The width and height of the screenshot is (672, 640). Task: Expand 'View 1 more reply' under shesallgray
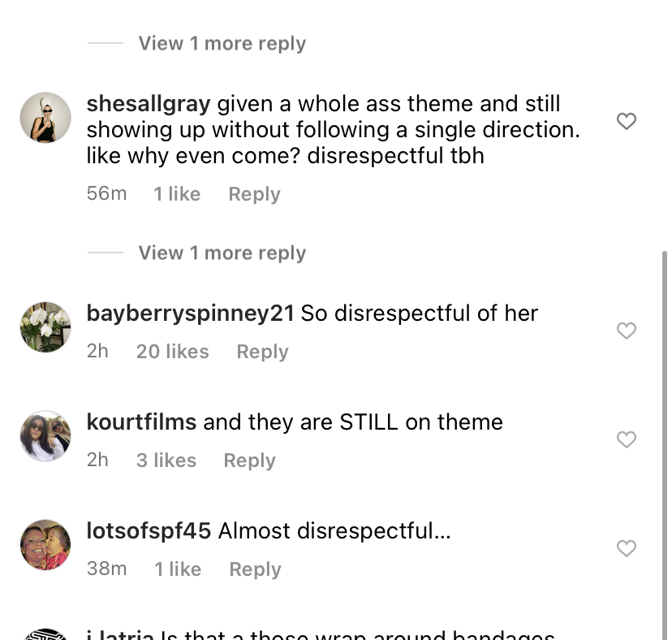coord(222,253)
